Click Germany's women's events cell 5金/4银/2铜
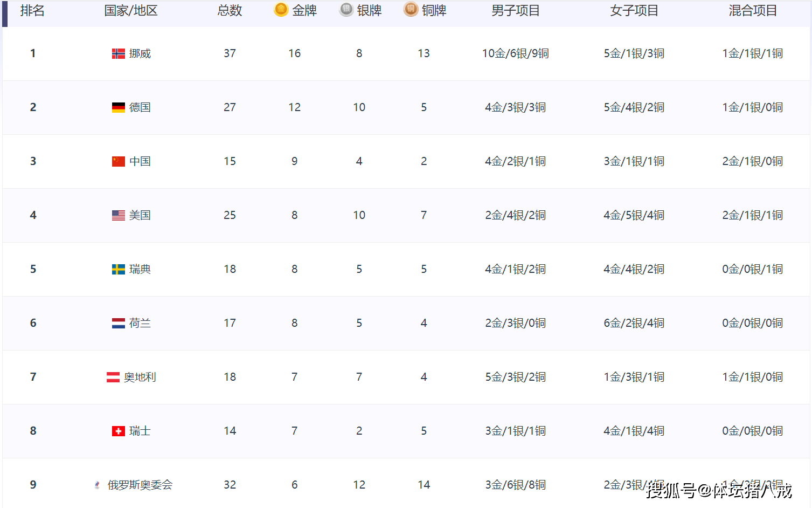 click(x=634, y=107)
